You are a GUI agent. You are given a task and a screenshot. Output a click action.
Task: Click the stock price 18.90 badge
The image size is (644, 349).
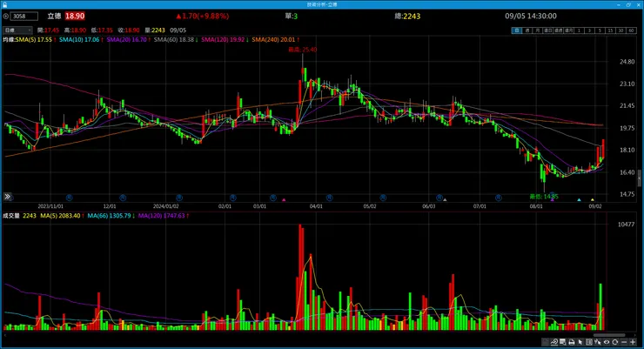[75, 16]
